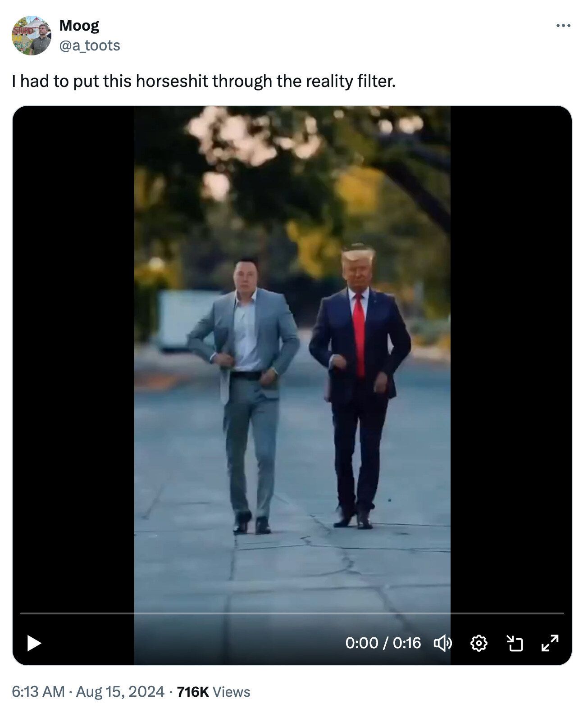588x713 pixels.
Task: Click Moog's profile avatar
Action: (x=31, y=35)
